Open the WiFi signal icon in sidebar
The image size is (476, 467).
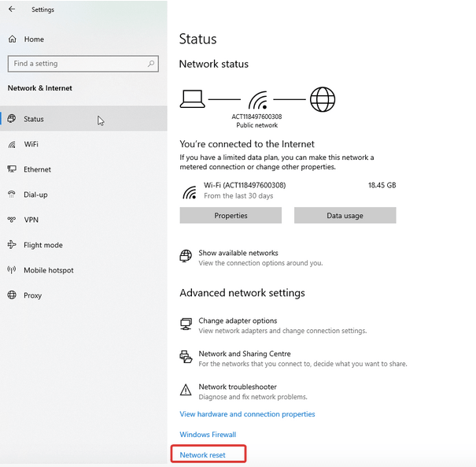(x=12, y=144)
